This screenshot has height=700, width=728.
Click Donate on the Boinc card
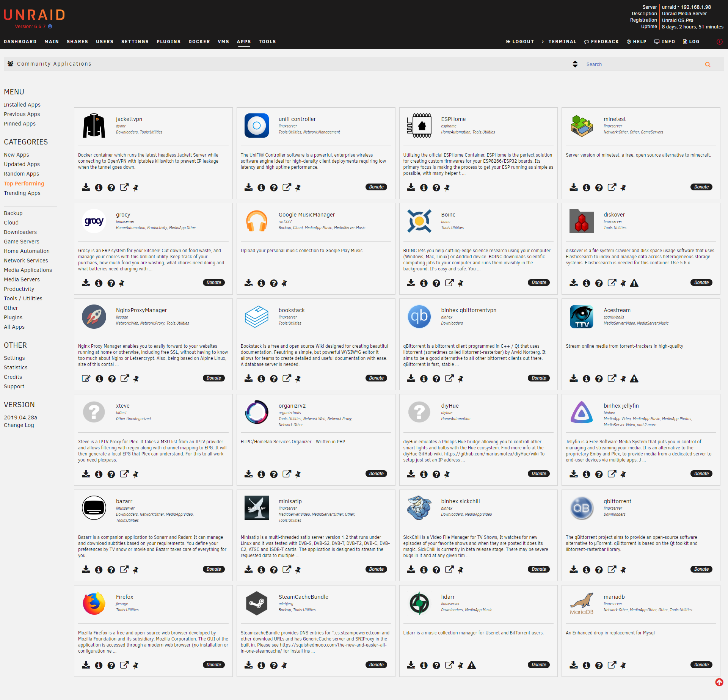(x=539, y=283)
